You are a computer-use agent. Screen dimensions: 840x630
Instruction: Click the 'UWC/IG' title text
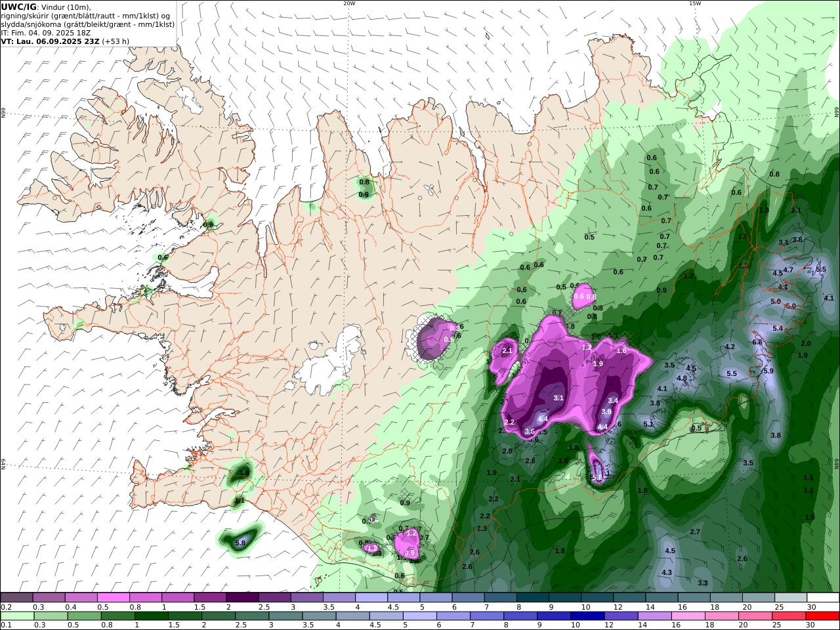(18, 7)
